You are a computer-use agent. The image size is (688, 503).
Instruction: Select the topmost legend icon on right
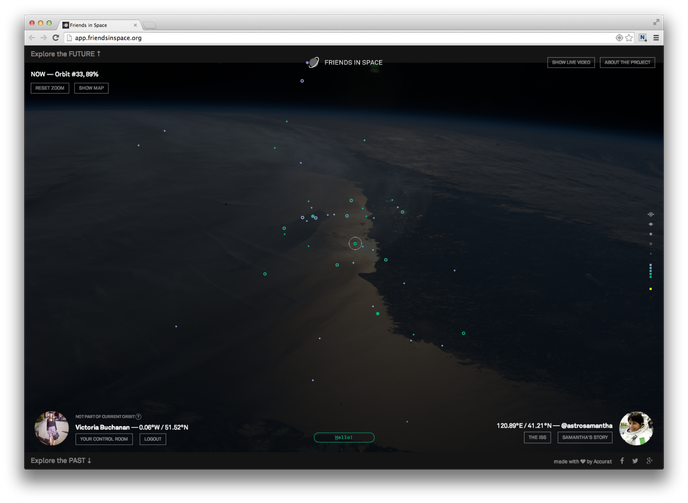coord(651,214)
